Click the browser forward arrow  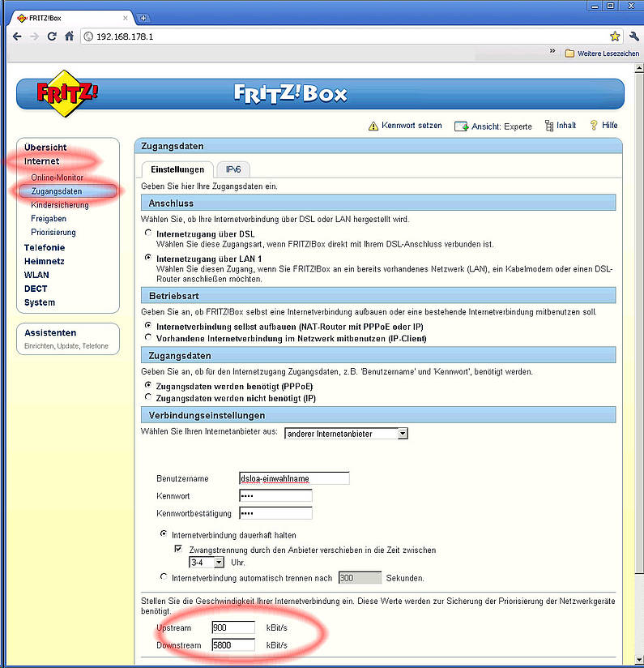click(x=35, y=36)
